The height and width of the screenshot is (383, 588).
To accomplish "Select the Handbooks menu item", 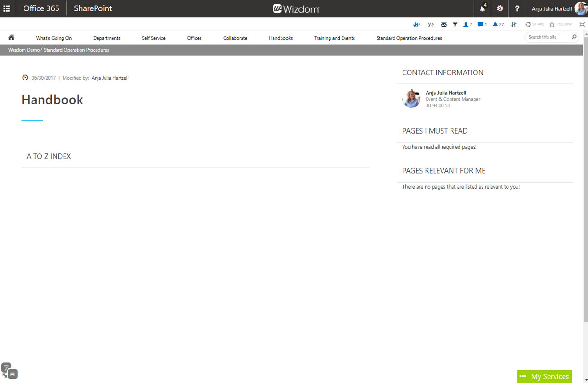I will click(281, 38).
